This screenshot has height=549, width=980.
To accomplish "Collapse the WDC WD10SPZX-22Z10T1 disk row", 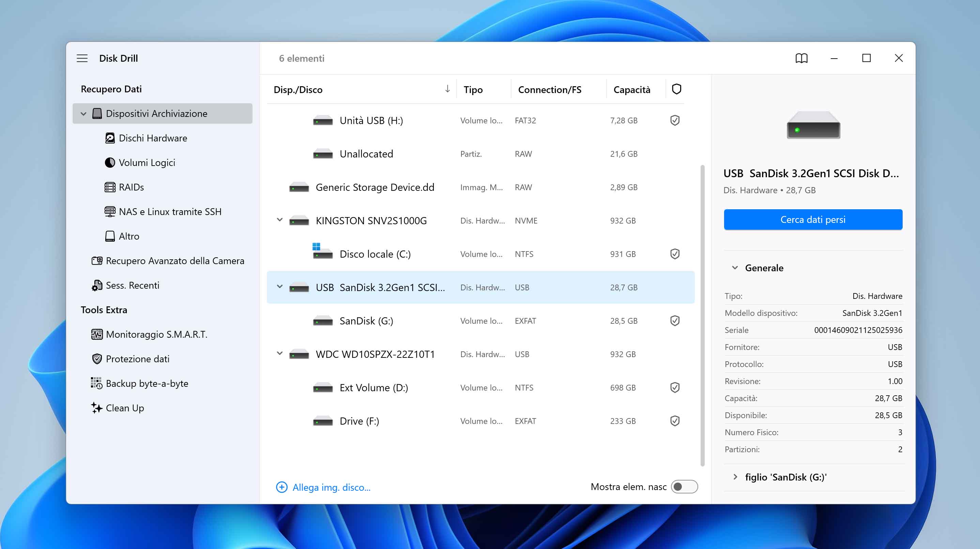I will [280, 353].
